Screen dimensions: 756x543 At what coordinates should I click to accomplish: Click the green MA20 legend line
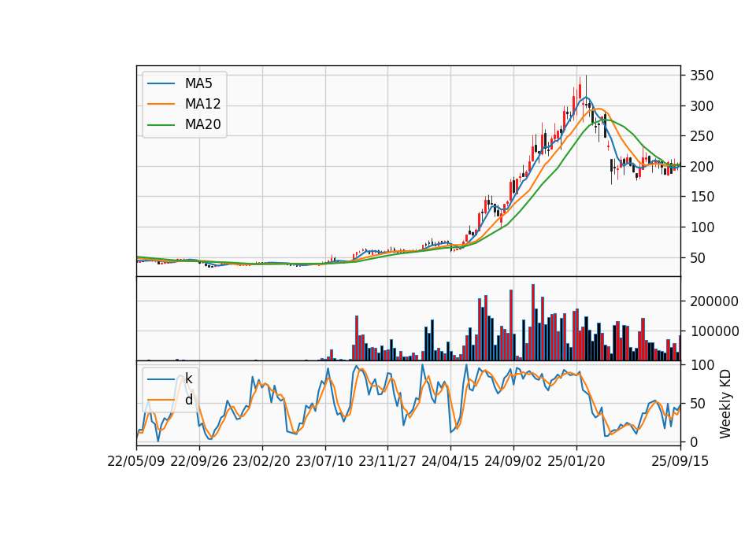161,125
